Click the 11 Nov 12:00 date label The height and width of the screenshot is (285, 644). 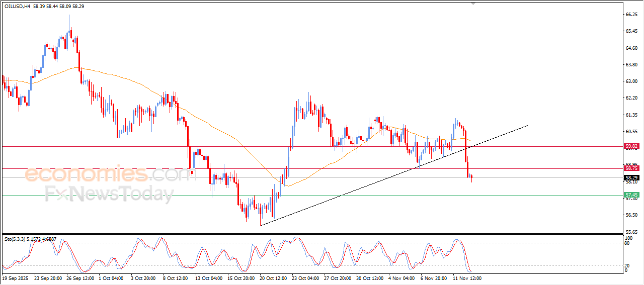(467, 278)
